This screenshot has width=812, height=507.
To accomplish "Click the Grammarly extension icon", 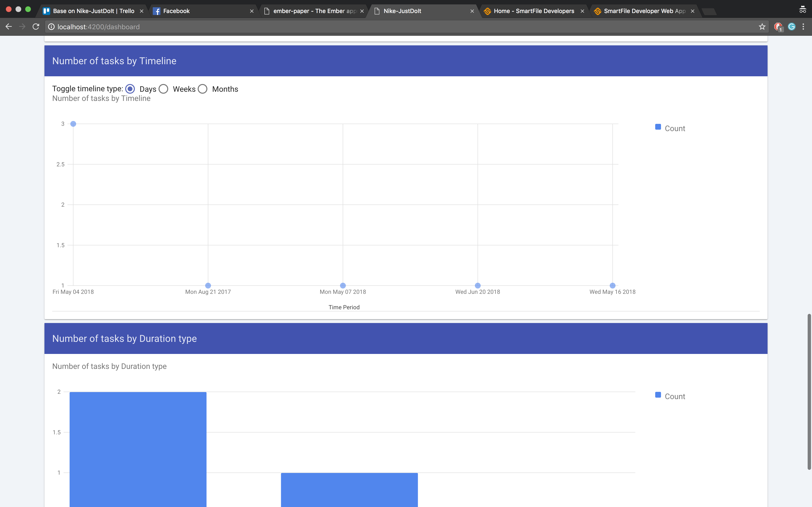I will (791, 27).
